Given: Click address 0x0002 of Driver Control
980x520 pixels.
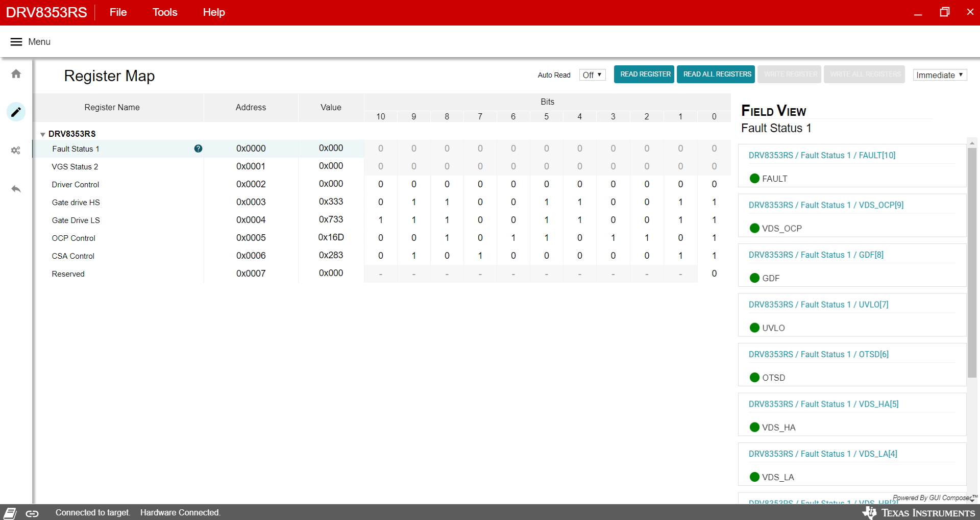Looking at the screenshot, I should (x=251, y=184).
